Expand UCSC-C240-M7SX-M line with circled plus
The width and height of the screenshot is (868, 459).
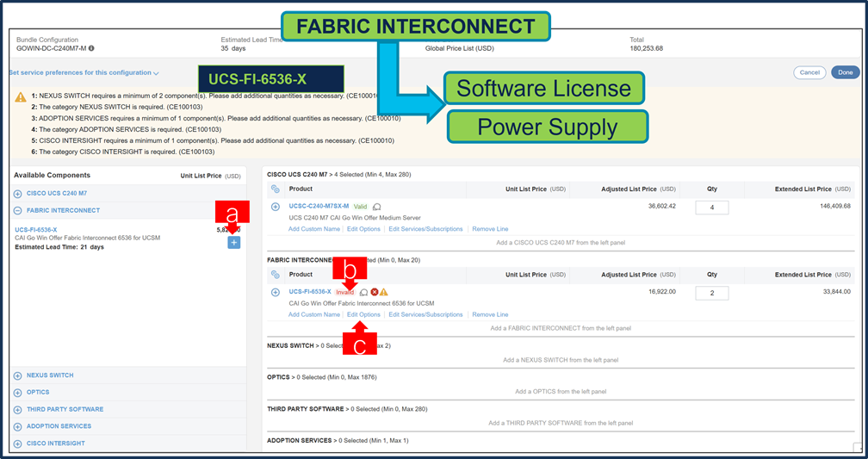pos(276,207)
